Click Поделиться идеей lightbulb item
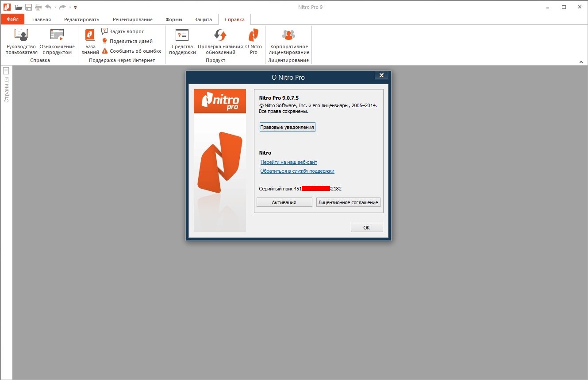The height and width of the screenshot is (380, 588). [127, 41]
